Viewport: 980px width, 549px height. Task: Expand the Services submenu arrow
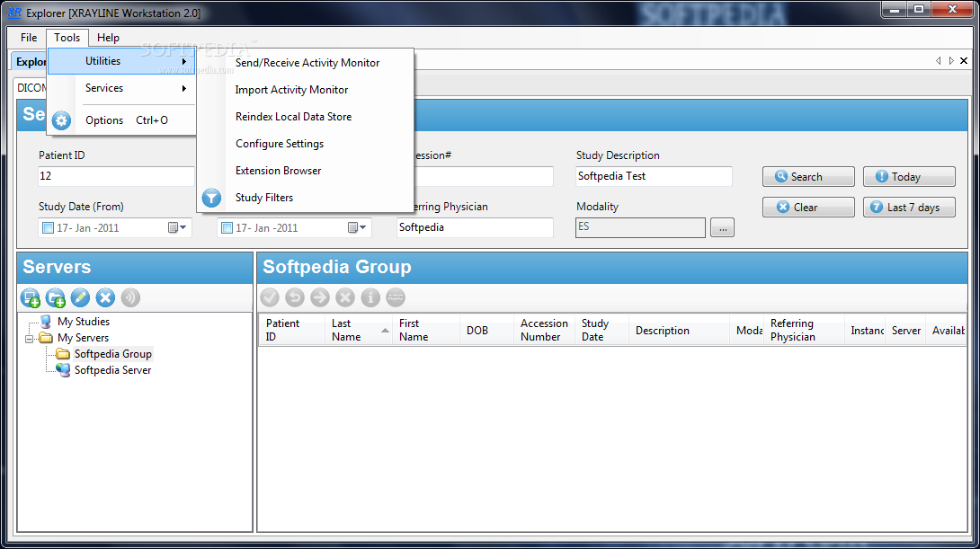(183, 89)
